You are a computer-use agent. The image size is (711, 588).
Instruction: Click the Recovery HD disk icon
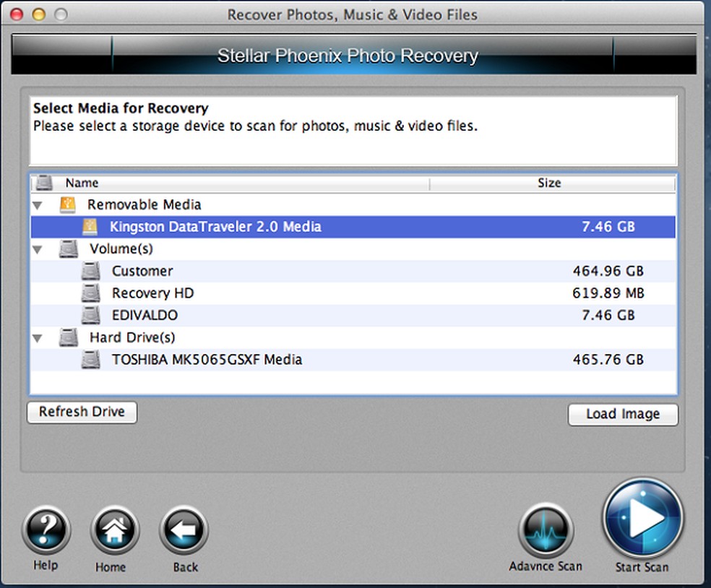coord(91,293)
